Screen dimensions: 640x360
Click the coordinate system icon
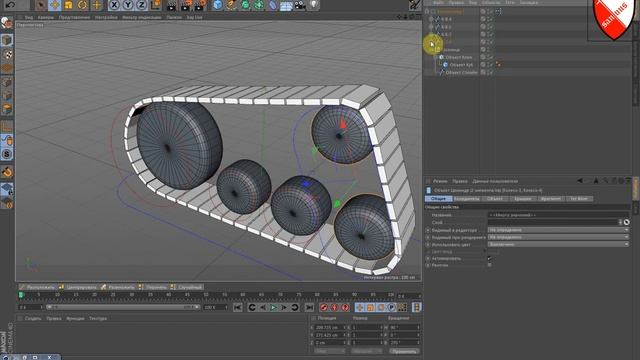click(156, 5)
